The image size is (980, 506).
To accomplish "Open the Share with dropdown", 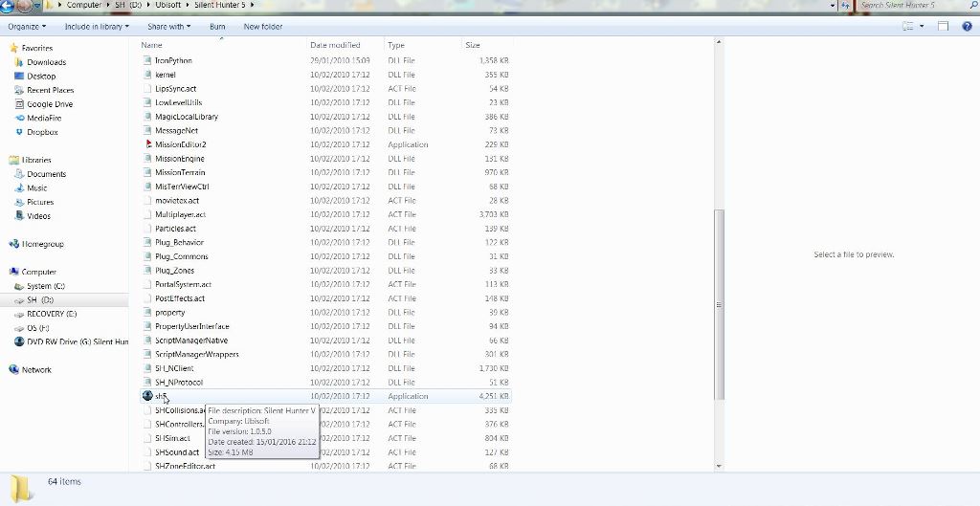I will [168, 26].
